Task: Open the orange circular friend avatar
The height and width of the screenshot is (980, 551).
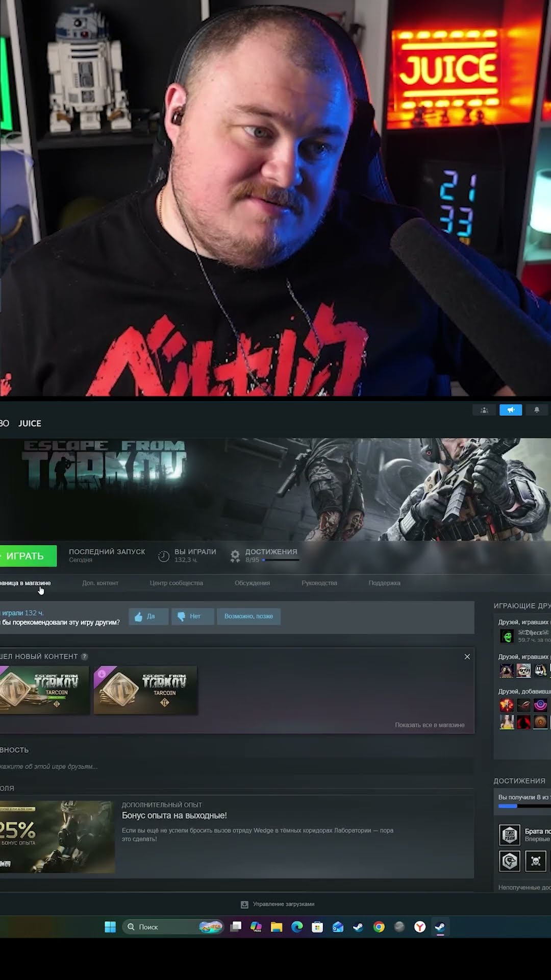Action: (x=540, y=722)
